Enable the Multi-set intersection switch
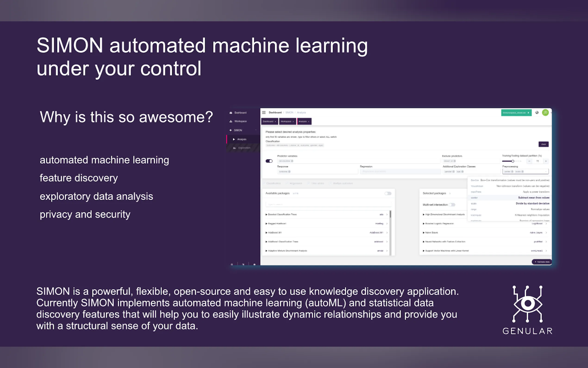This screenshot has width=588, height=368. point(452,205)
